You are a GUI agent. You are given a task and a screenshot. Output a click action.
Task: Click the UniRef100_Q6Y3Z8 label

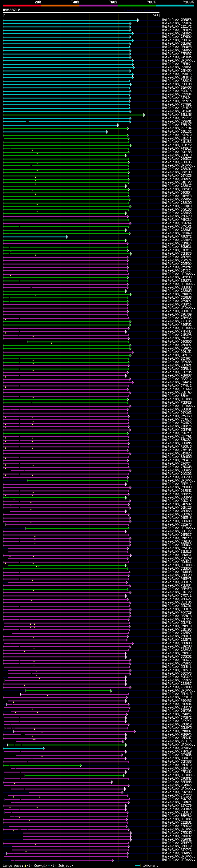[x=177, y=176]
